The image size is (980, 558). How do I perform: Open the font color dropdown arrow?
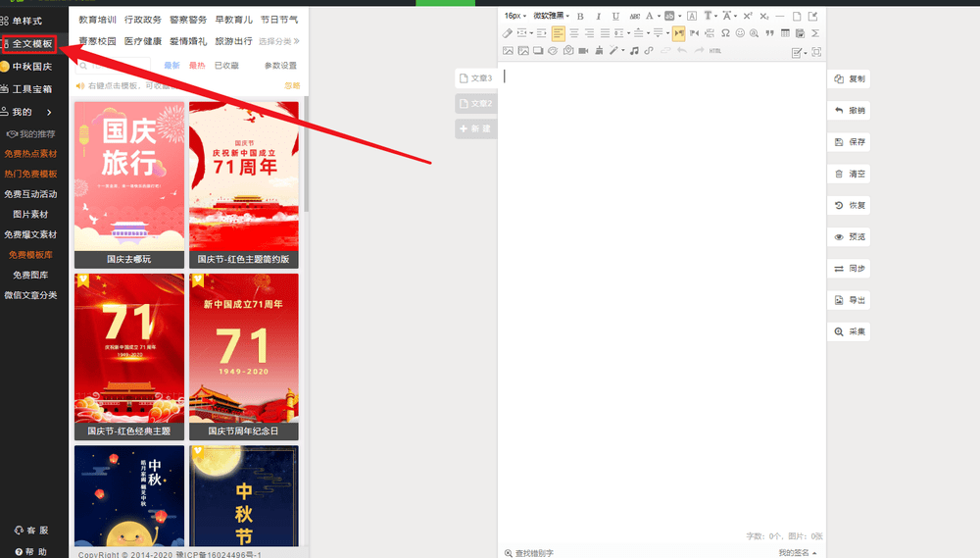click(x=659, y=16)
